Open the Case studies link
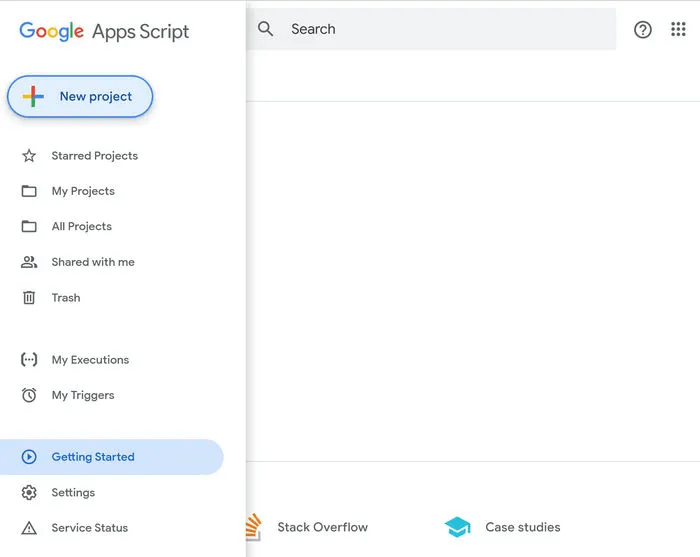This screenshot has height=557, width=700. [523, 527]
